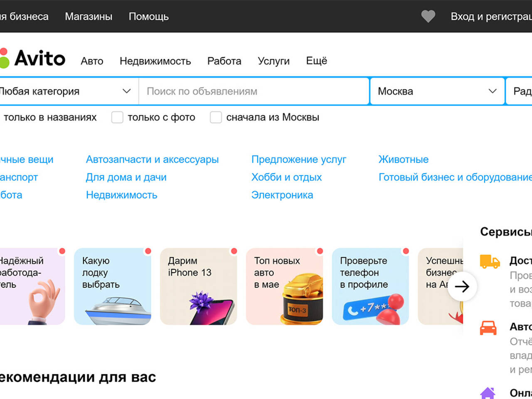Go to 'Работа' in the navigation

click(224, 61)
